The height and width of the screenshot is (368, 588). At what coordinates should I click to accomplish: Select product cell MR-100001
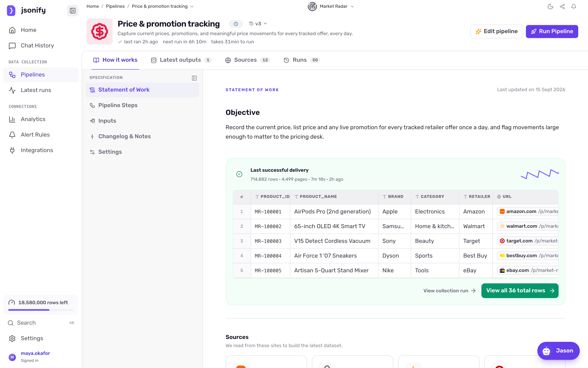click(271, 212)
